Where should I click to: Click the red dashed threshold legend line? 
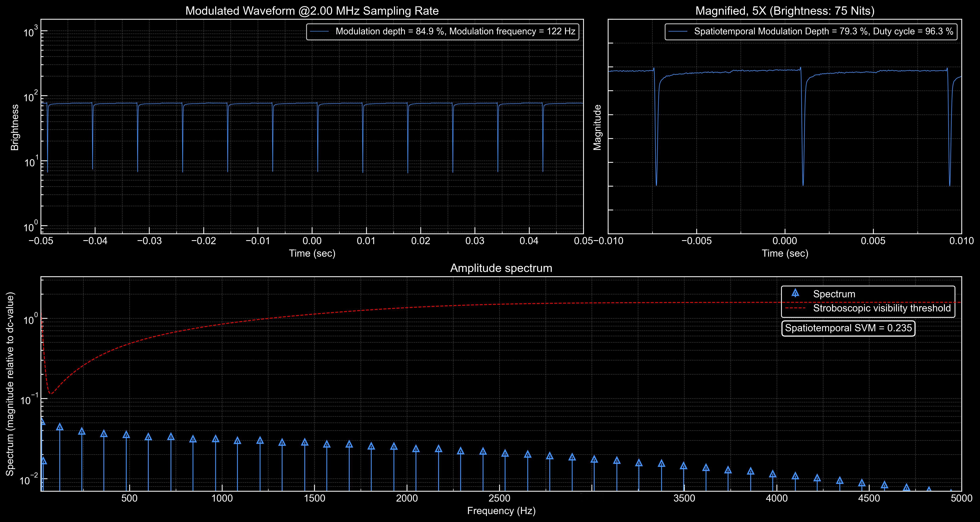(x=795, y=308)
